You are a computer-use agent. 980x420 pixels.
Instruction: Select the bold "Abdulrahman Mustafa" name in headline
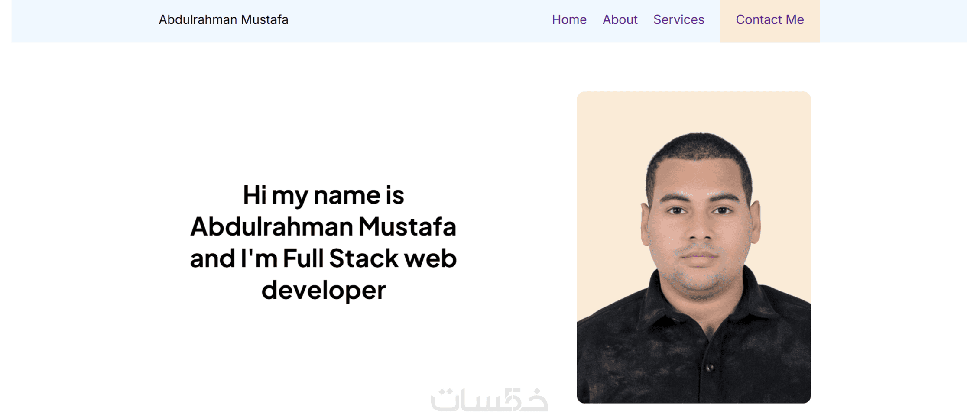[323, 226]
